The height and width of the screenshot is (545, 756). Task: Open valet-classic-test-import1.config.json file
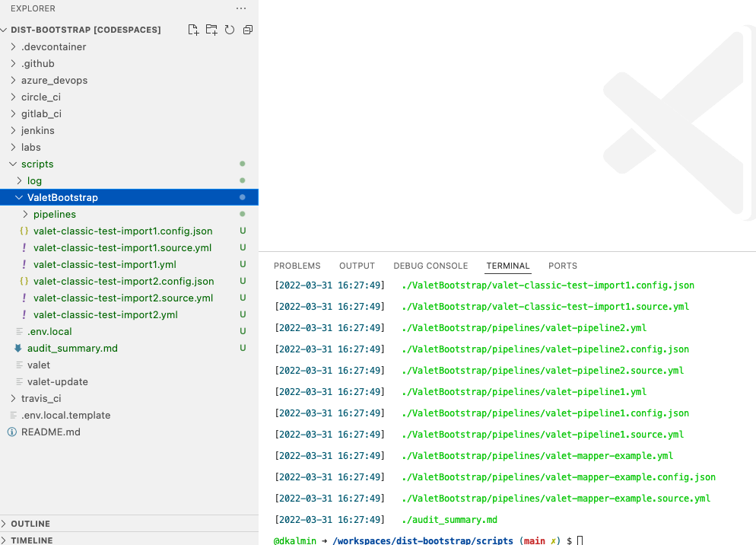click(x=123, y=231)
